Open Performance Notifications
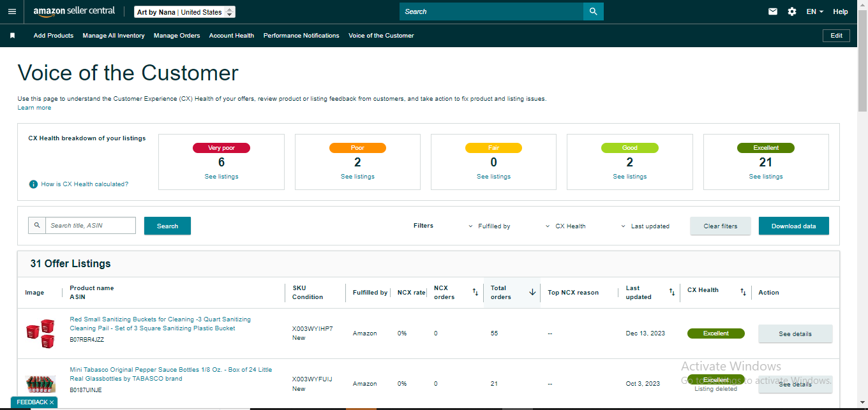This screenshot has height=410, width=868. click(x=301, y=36)
